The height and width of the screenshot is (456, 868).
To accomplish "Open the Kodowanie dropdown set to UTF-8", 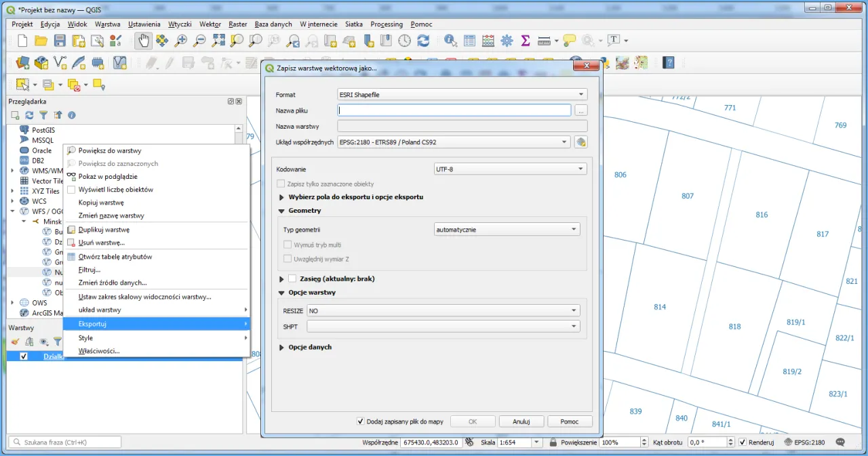I will 510,169.
